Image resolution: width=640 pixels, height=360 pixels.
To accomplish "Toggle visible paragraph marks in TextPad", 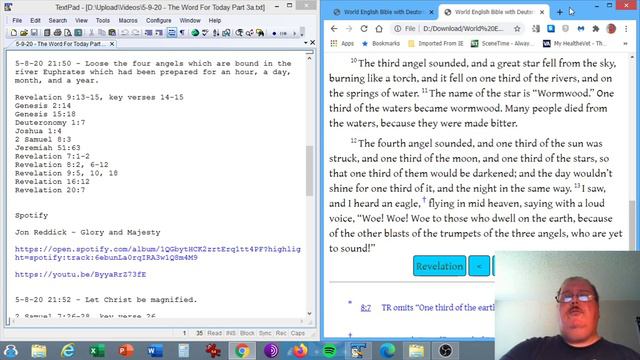I will point(182,33).
